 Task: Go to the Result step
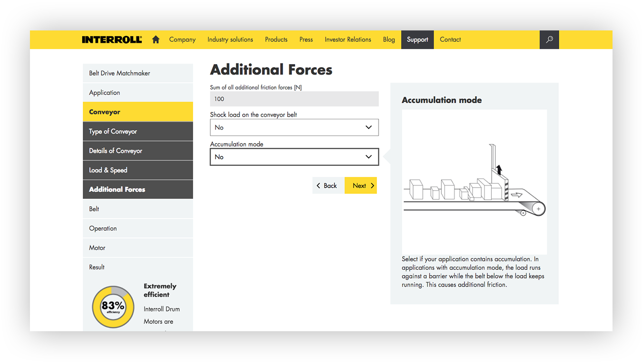[x=138, y=267]
